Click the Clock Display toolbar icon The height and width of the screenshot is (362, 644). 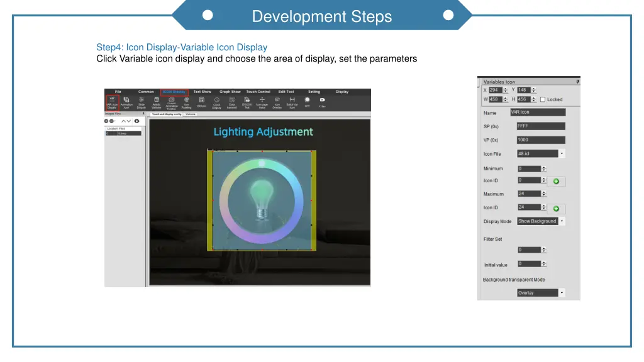pyautogui.click(x=216, y=102)
